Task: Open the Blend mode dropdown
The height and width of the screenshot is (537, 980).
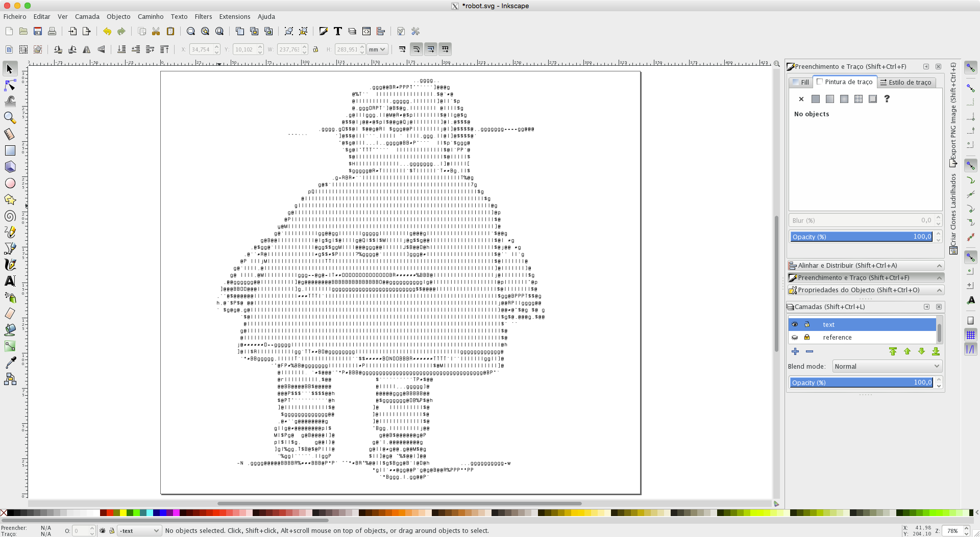Action: [x=887, y=366]
